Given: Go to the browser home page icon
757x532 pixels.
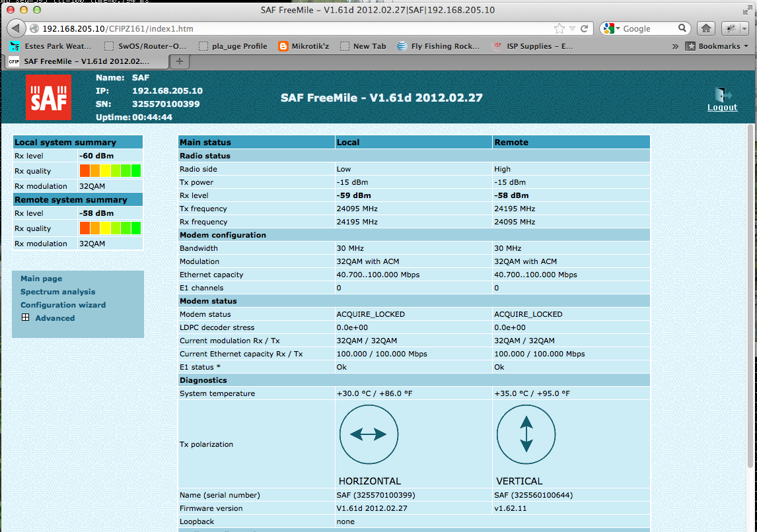Looking at the screenshot, I should tap(706, 28).
